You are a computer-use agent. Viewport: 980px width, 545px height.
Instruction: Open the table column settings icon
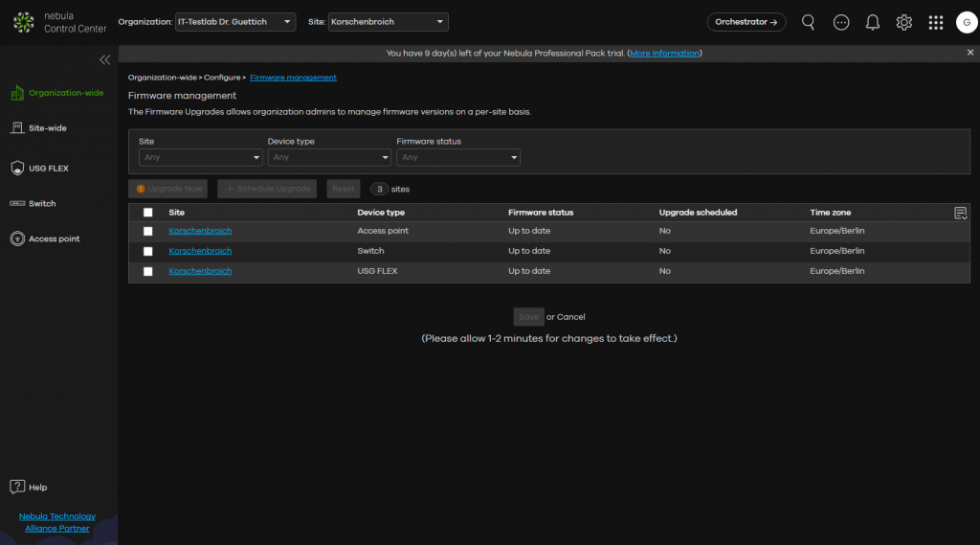coord(961,213)
